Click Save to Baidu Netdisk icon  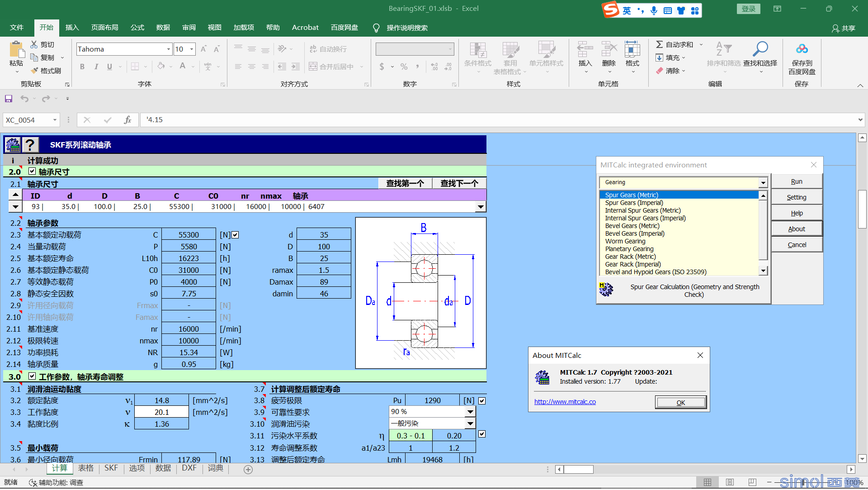point(802,49)
